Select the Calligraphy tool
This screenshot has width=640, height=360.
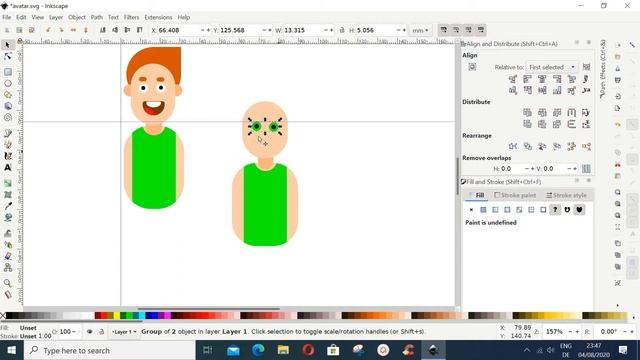coord(7,156)
